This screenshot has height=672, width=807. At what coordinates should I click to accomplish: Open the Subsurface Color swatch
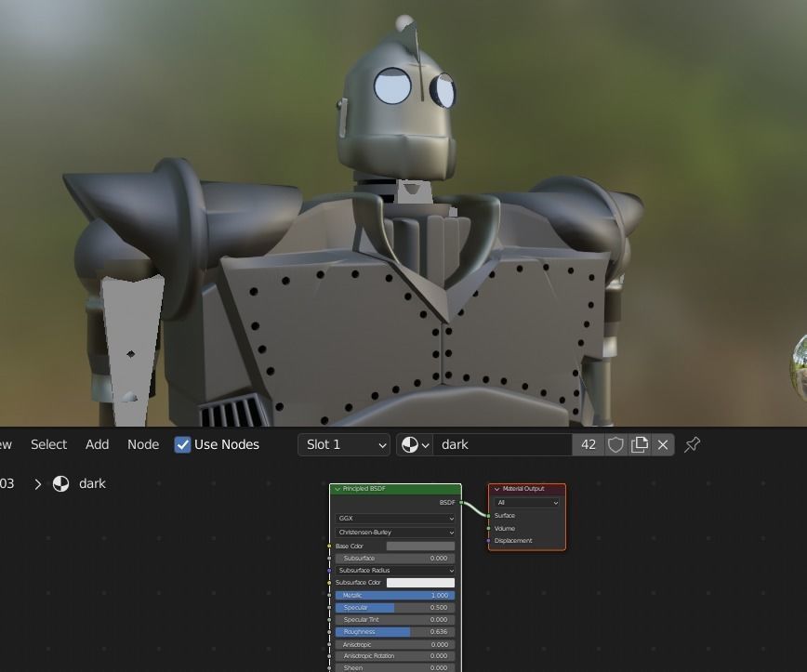[x=420, y=583]
